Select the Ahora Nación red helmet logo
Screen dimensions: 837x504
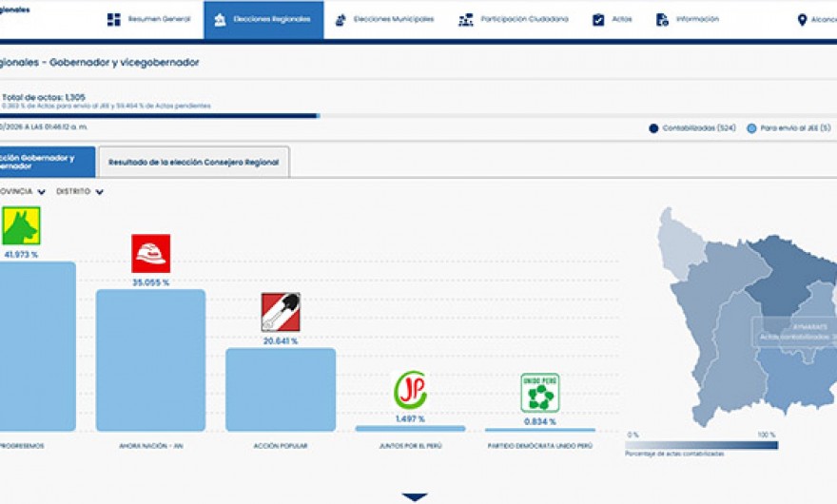coord(151,254)
